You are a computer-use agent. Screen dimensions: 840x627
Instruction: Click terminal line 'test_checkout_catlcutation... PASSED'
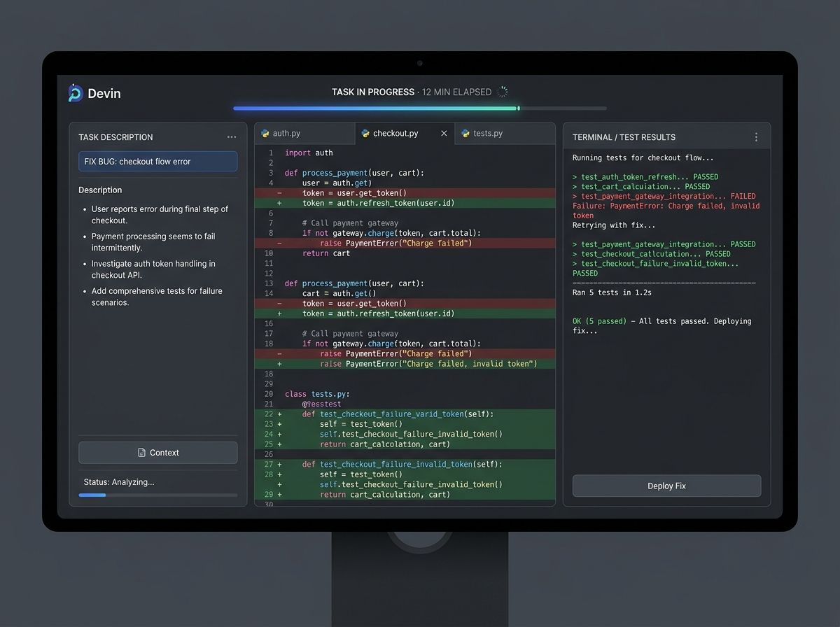tap(652, 254)
